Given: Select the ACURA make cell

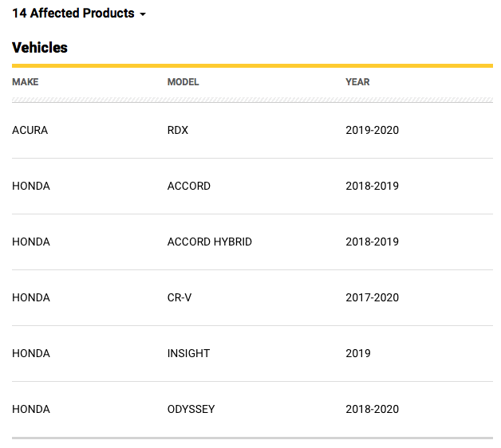Looking at the screenshot, I should [30, 130].
